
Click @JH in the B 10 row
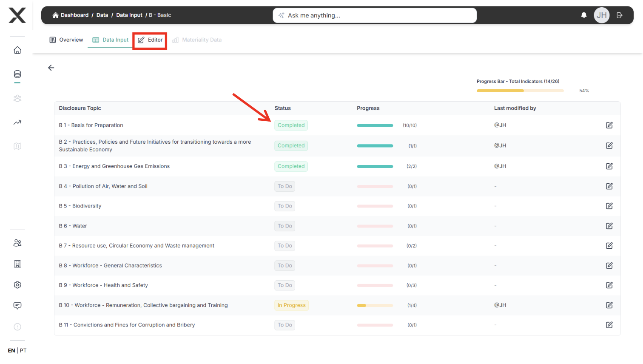pyautogui.click(x=500, y=305)
